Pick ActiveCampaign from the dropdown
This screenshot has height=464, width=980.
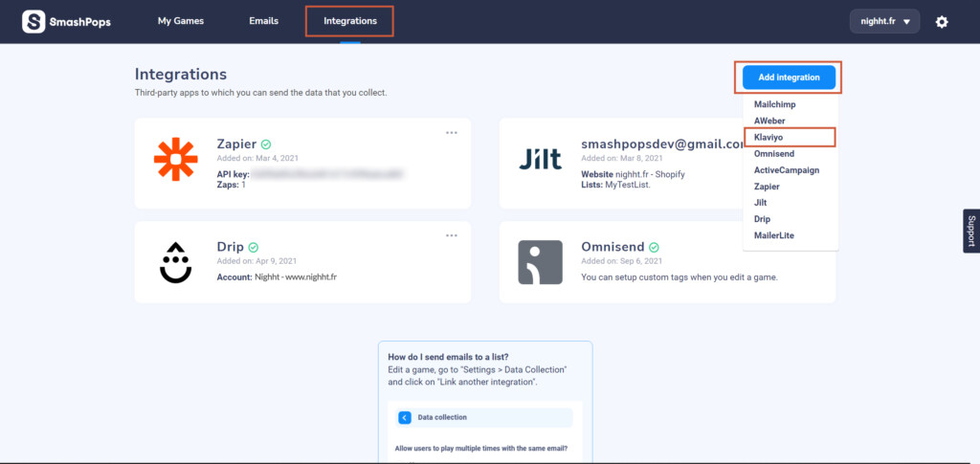(x=787, y=170)
